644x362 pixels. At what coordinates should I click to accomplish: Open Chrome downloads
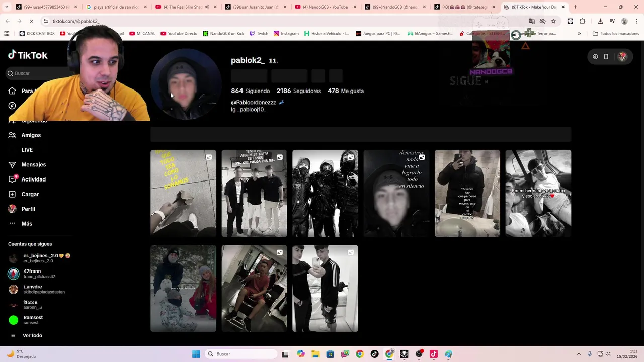[x=600, y=21]
